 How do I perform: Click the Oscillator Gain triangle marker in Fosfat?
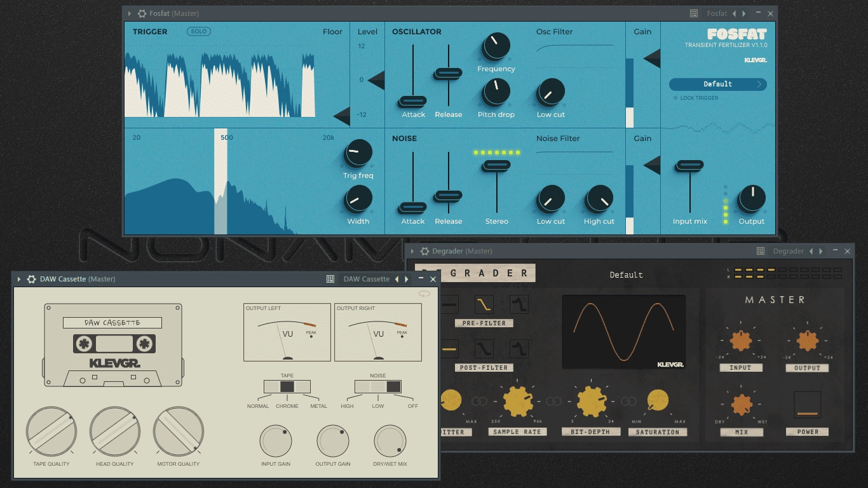[x=652, y=58]
